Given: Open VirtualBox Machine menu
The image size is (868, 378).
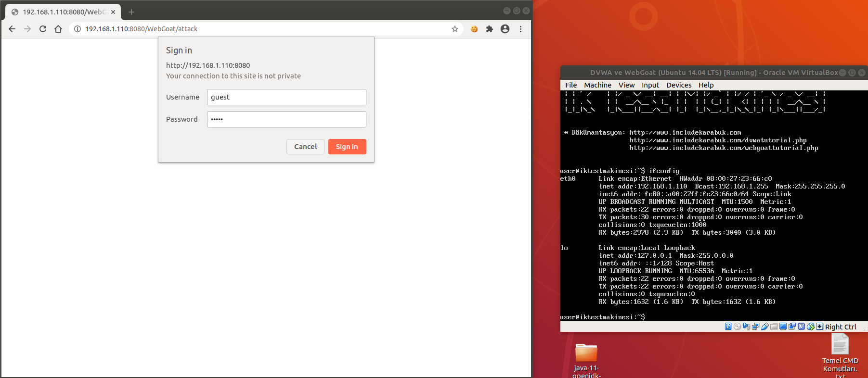Looking at the screenshot, I should (597, 85).
